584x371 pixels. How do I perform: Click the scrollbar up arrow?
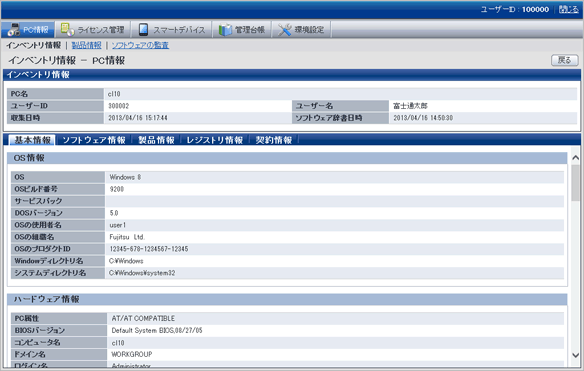coord(575,158)
